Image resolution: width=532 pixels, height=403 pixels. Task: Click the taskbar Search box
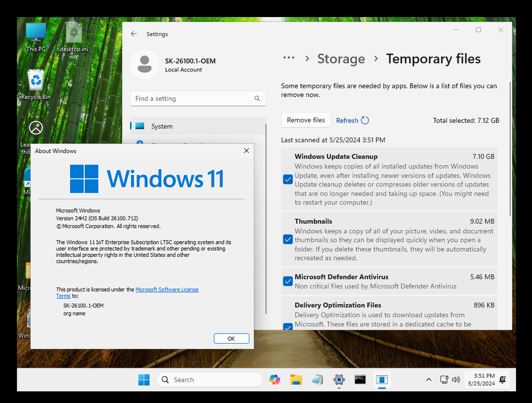(x=209, y=380)
